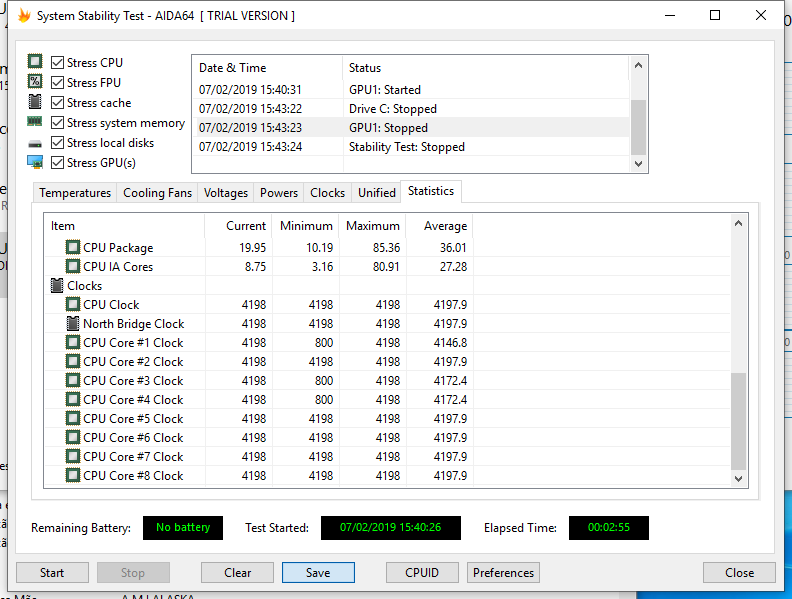Toggle the Stress local disks checkbox
Screen dimensions: 792x599
pyautogui.click(x=58, y=142)
